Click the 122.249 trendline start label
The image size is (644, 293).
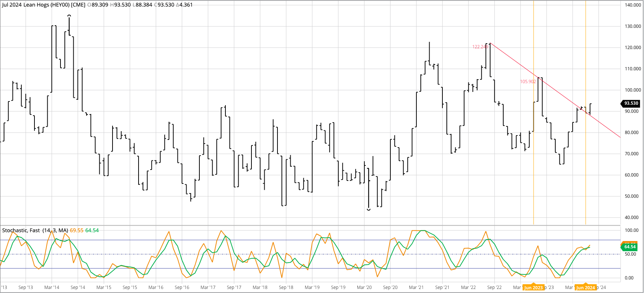[x=480, y=47]
